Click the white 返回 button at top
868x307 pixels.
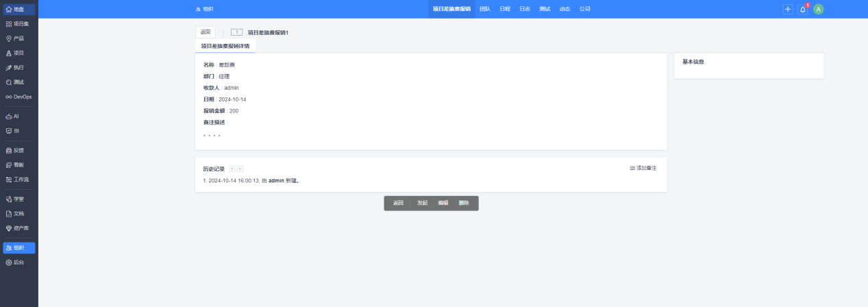[x=206, y=32]
